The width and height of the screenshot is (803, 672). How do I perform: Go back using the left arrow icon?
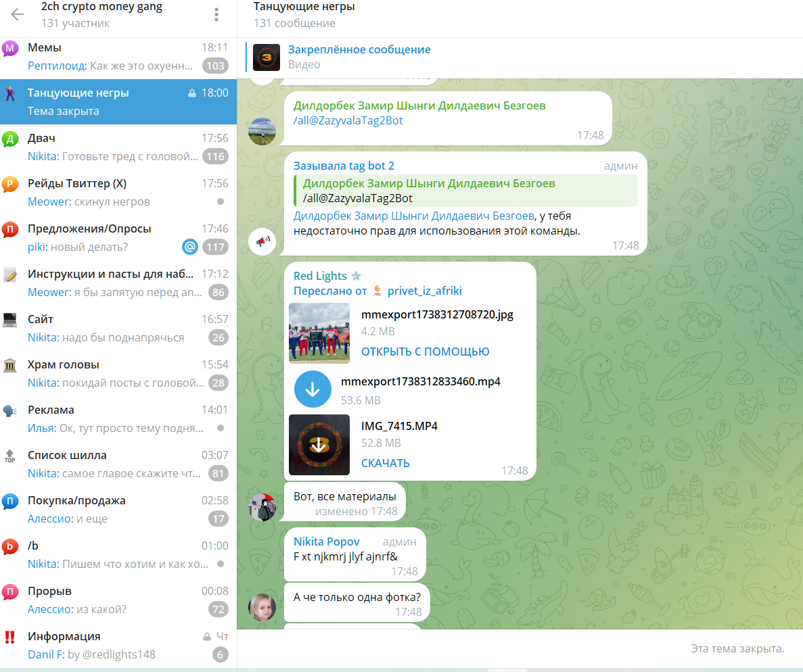pyautogui.click(x=18, y=14)
